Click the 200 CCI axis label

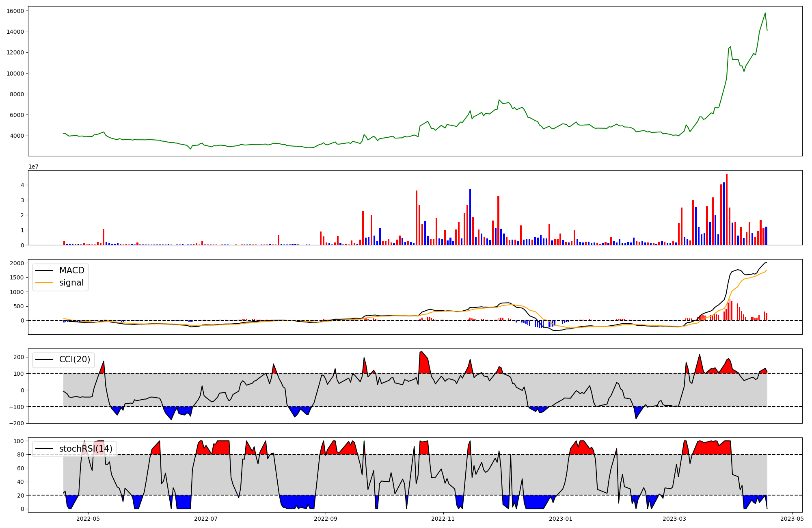(x=19, y=357)
